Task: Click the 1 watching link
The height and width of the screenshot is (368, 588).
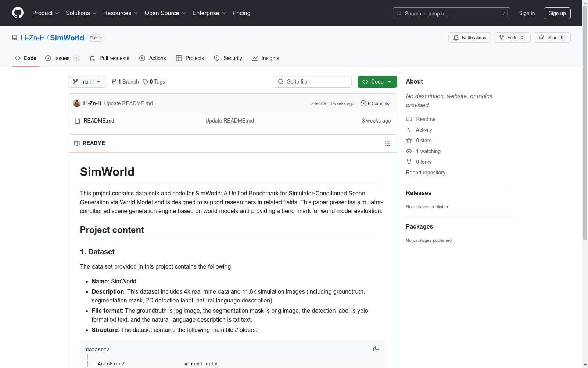Action: click(428, 151)
